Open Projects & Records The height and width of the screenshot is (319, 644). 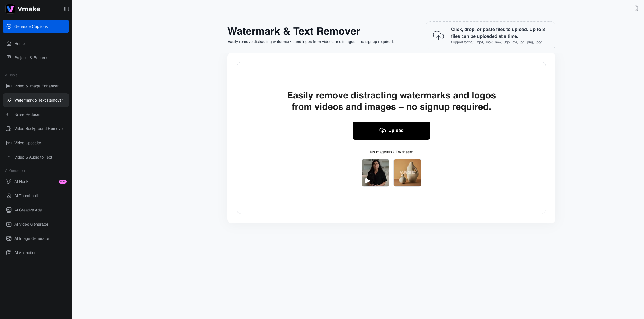tap(31, 58)
